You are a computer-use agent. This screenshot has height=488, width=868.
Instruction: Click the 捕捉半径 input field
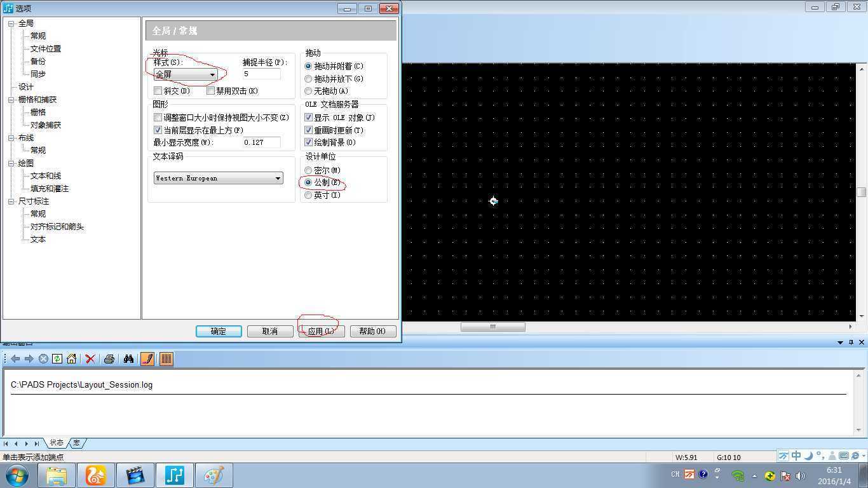(x=261, y=74)
